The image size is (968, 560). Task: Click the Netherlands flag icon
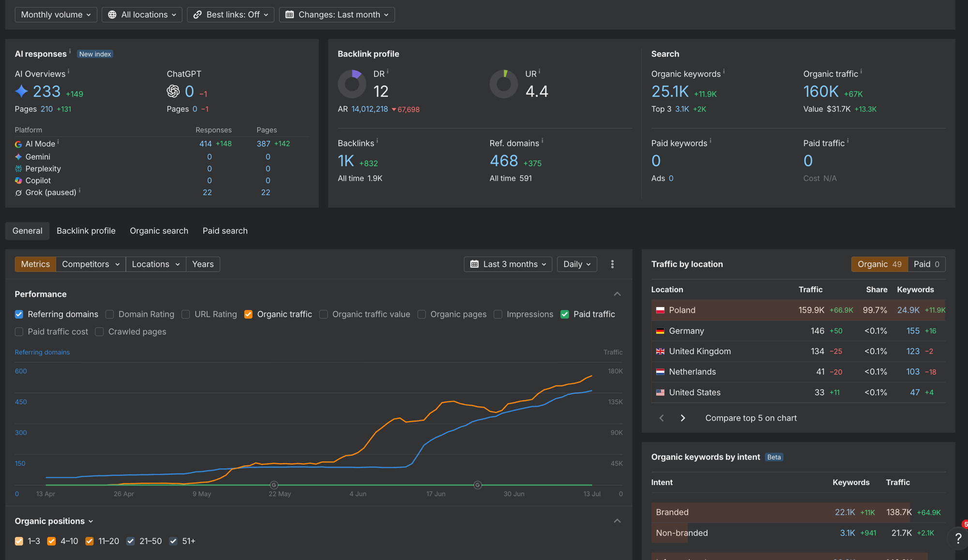click(x=660, y=372)
